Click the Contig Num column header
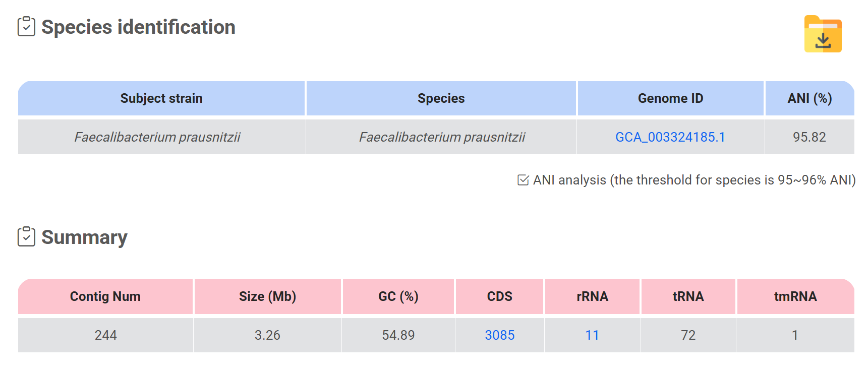This screenshot has height=374, width=868. (x=105, y=296)
